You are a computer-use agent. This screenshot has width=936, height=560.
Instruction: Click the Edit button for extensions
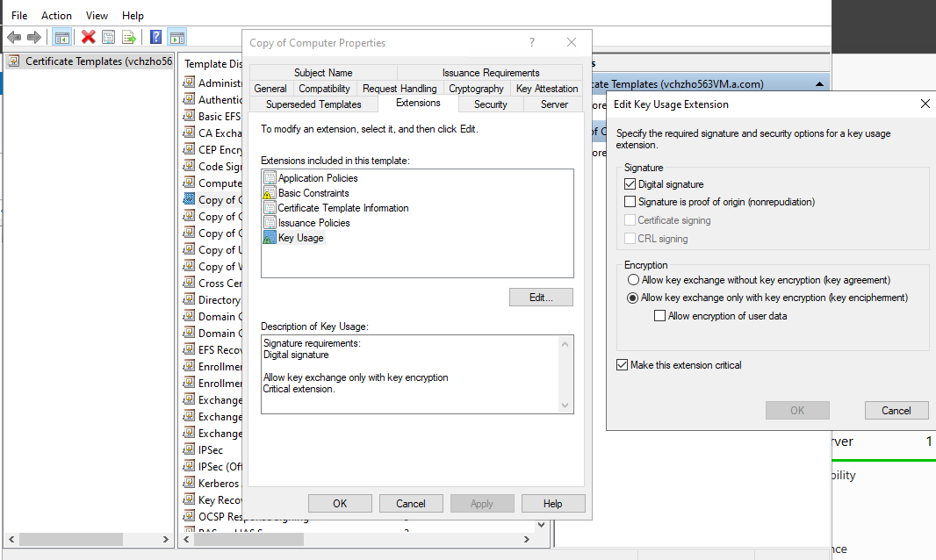(x=541, y=297)
